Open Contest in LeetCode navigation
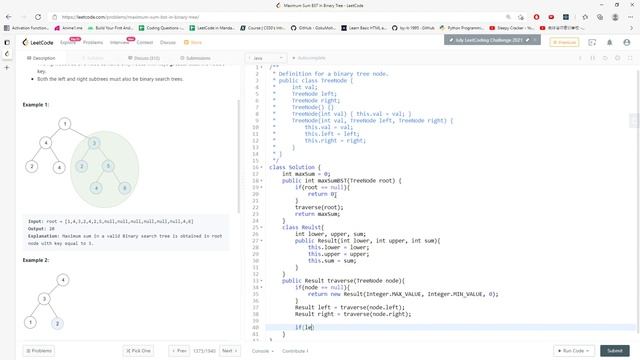 tap(144, 42)
